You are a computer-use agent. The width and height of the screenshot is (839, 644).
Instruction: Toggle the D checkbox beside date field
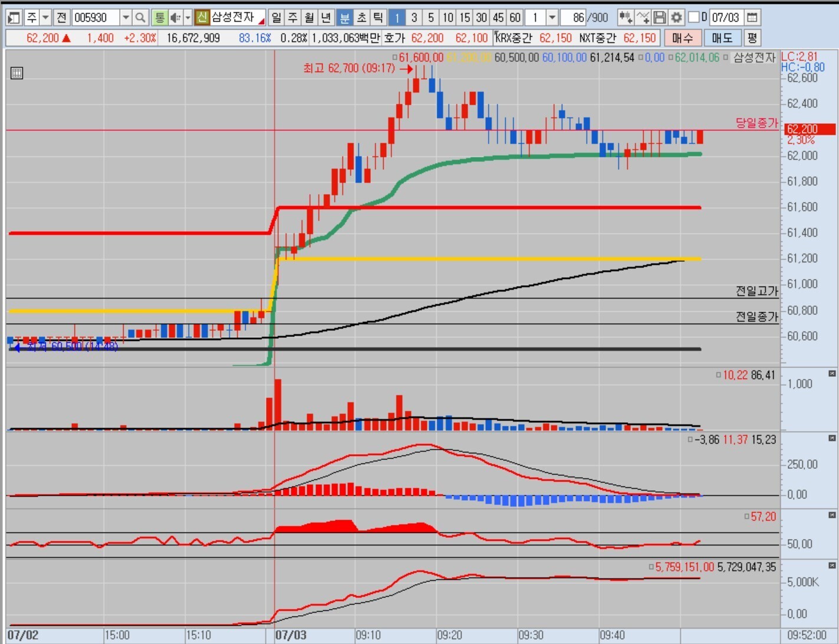pos(694,18)
